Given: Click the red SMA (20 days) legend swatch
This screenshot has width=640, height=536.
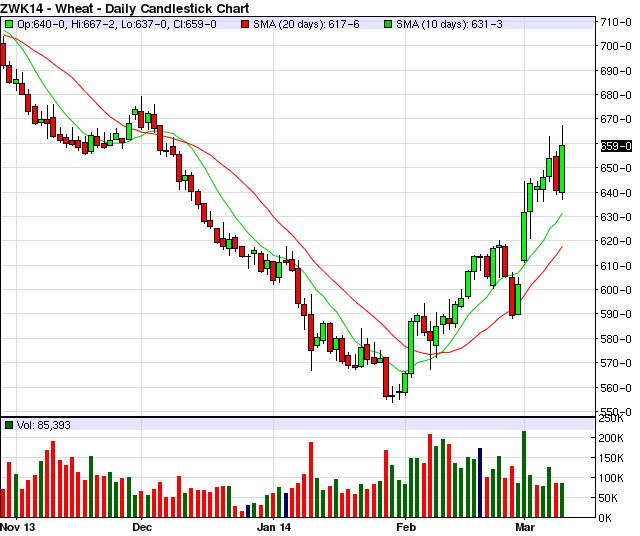Looking at the screenshot, I should pyautogui.click(x=245, y=24).
